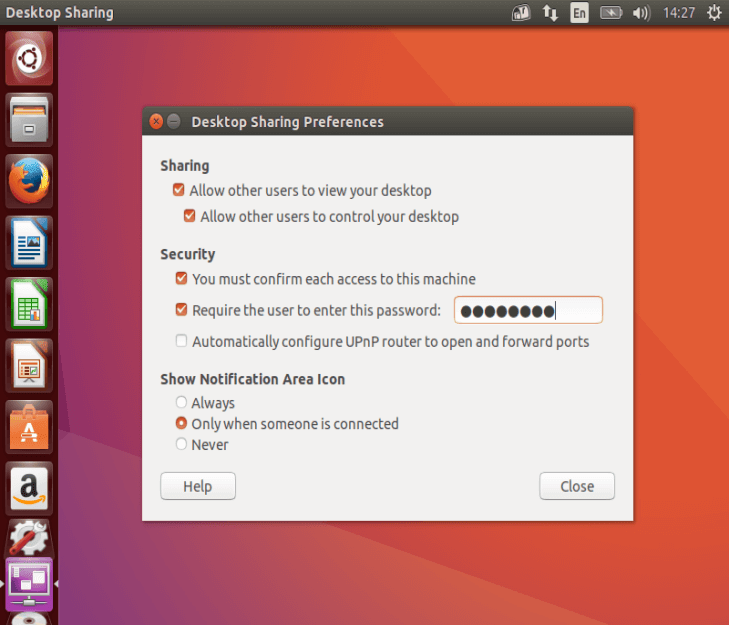Viewport: 729px width, 625px height.
Task: Open the En keyboard layout menu
Action: tap(580, 13)
